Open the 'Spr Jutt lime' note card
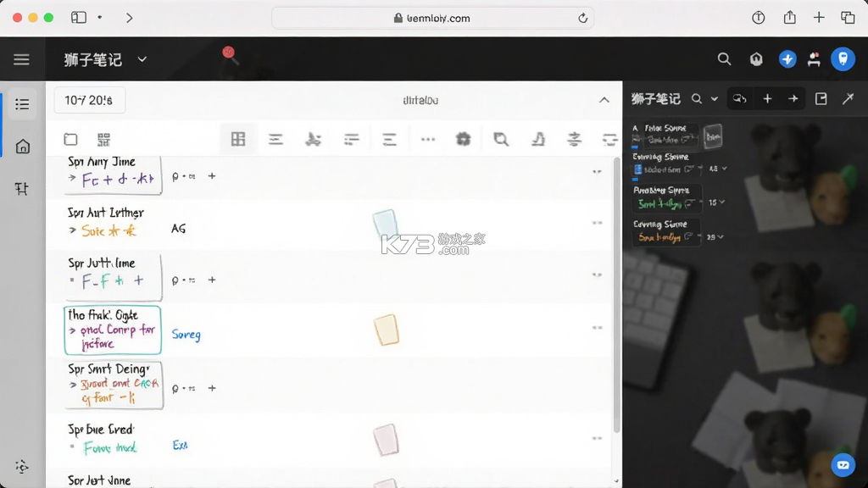This screenshot has height=488, width=868. click(113, 277)
